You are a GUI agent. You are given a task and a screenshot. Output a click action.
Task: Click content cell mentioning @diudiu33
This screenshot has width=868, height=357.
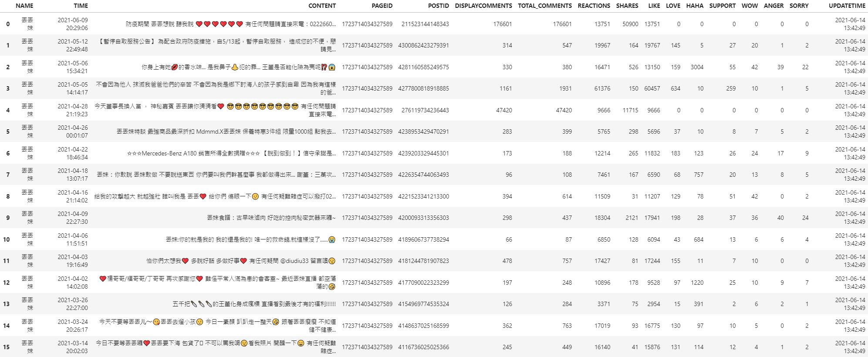tap(241, 261)
